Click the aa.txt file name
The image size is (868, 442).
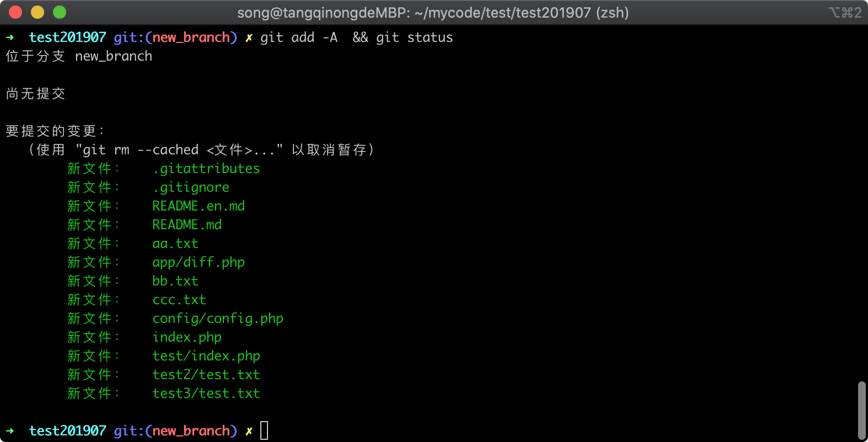175,244
